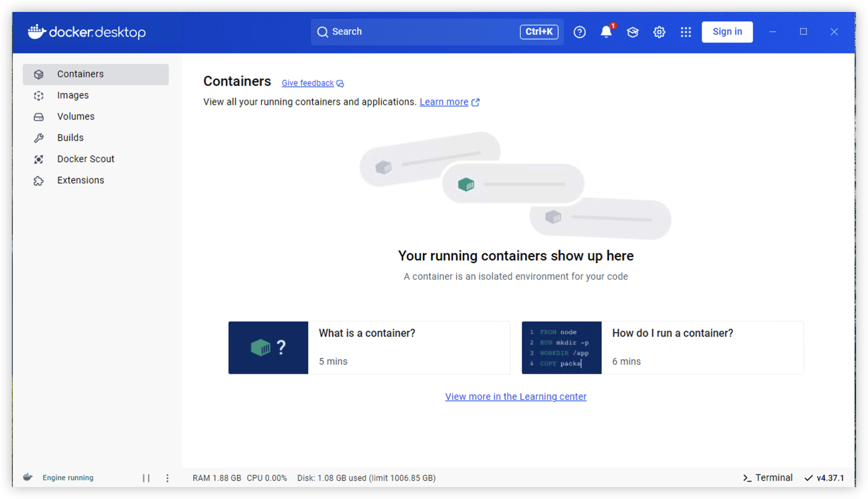
Task: Click the feedback chat icon beside Give feedback
Action: coord(340,84)
